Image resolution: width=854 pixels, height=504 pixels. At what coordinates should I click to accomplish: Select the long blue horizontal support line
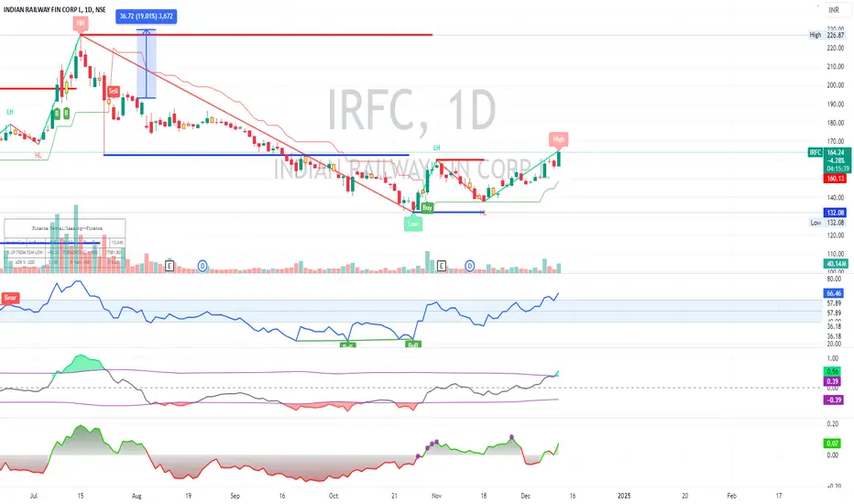(x=256, y=155)
